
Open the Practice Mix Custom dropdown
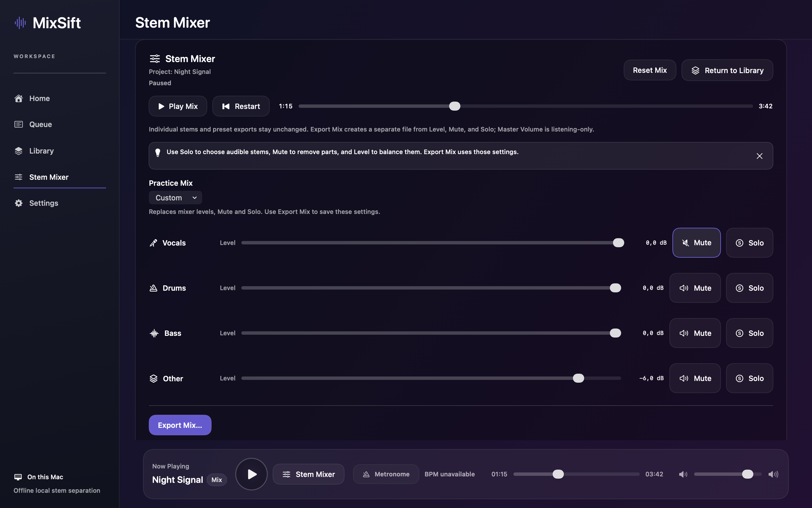coord(175,198)
